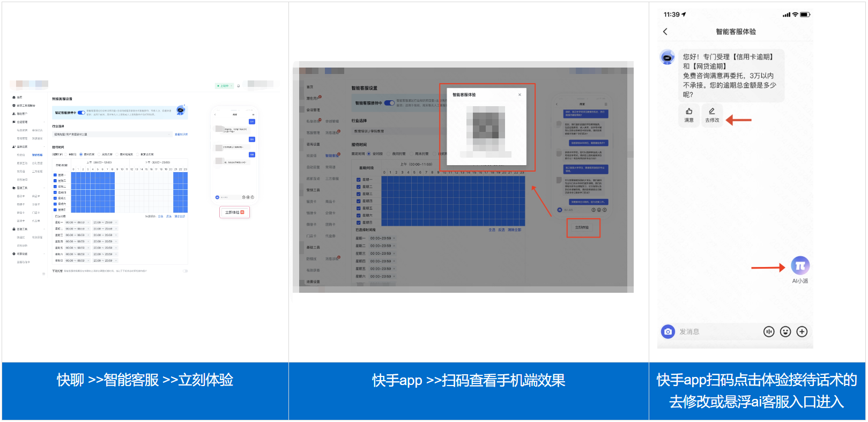
Task: Tap the plus icon in 发消息 bar
Action: click(x=802, y=332)
